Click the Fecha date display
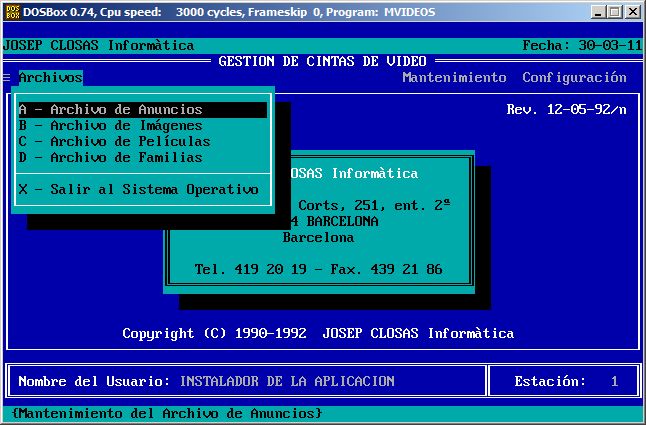The image size is (646, 425). [x=582, y=46]
